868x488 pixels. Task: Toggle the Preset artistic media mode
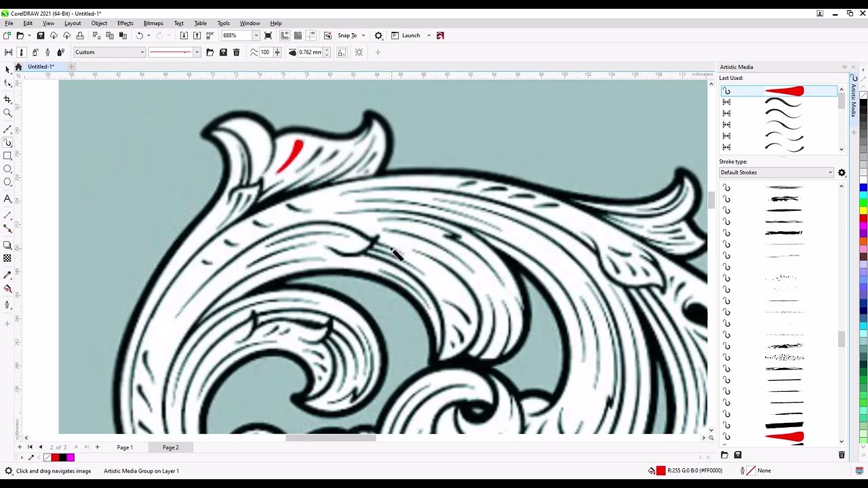click(x=8, y=52)
